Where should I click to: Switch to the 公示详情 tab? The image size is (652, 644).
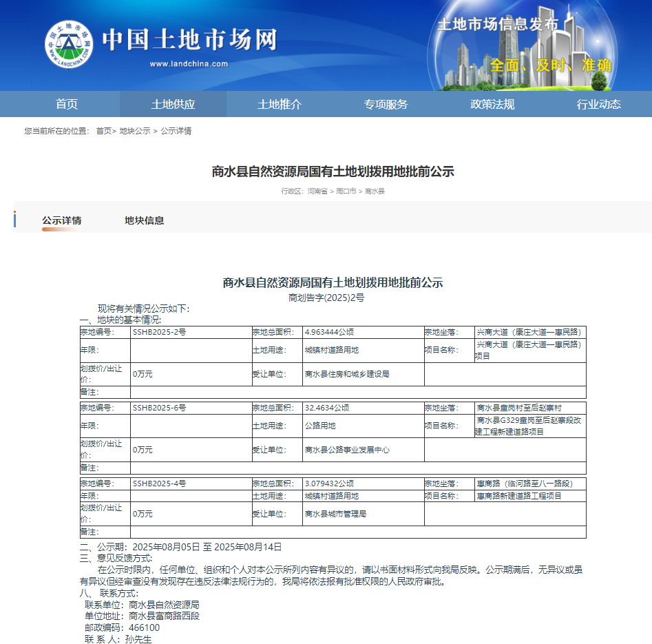[x=62, y=220]
